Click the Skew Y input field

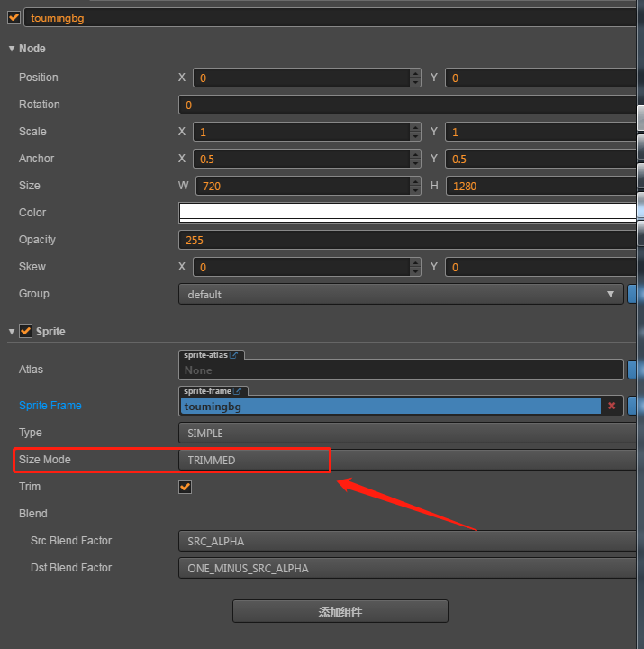pos(540,267)
